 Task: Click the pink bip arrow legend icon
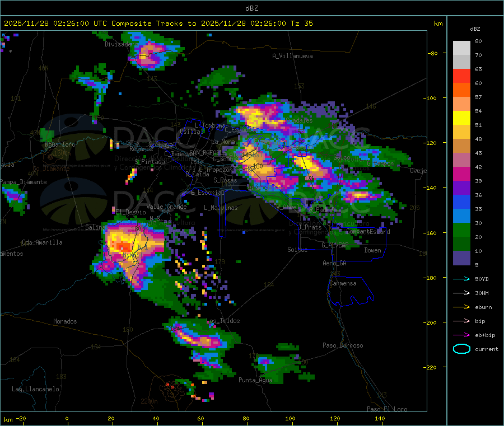pyautogui.click(x=461, y=321)
